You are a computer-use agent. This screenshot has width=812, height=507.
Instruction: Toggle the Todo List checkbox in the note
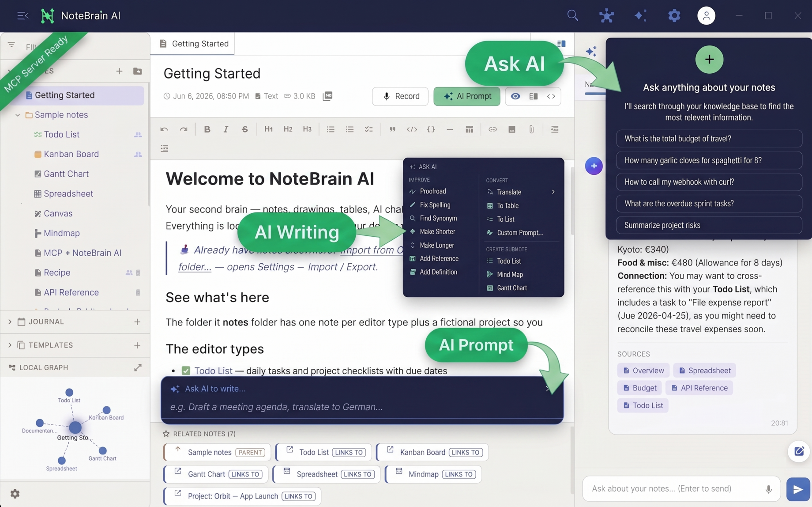(186, 371)
